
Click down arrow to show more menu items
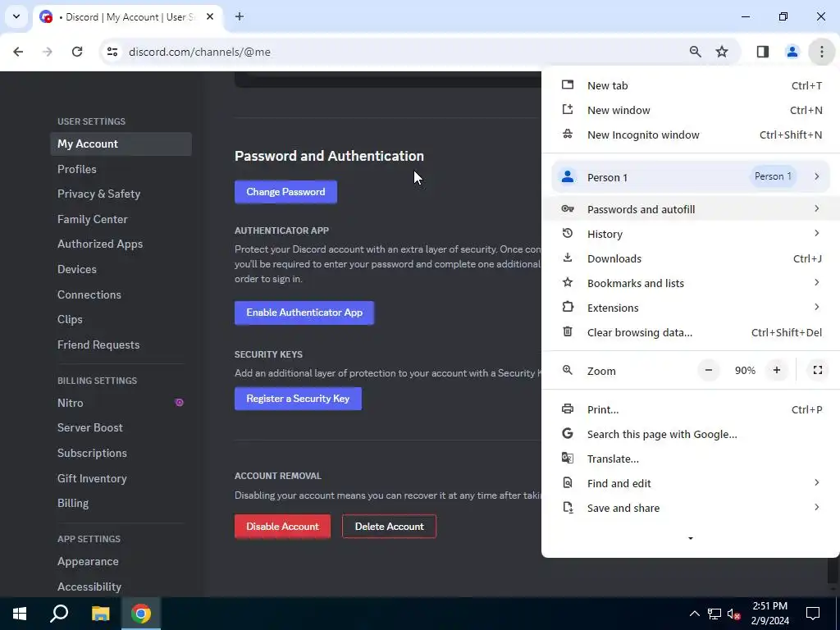(x=691, y=538)
